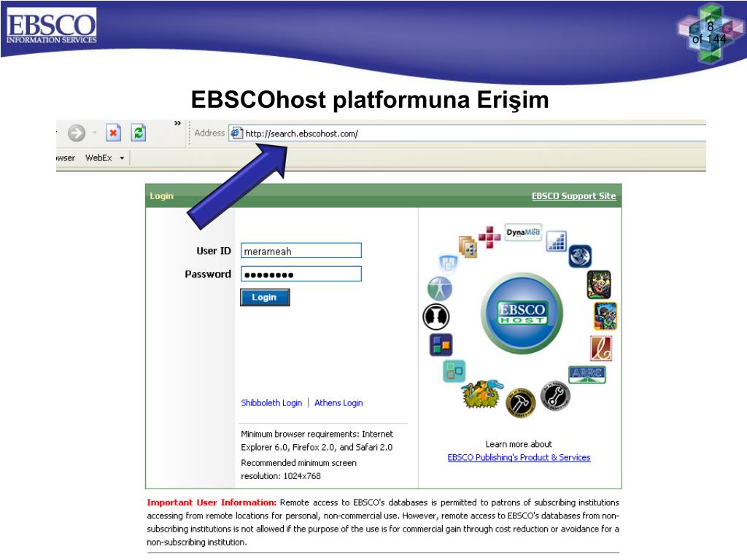The image size is (747, 560).
Task: Click the upper colorful cartoon illustration icon
Action: click(599, 284)
